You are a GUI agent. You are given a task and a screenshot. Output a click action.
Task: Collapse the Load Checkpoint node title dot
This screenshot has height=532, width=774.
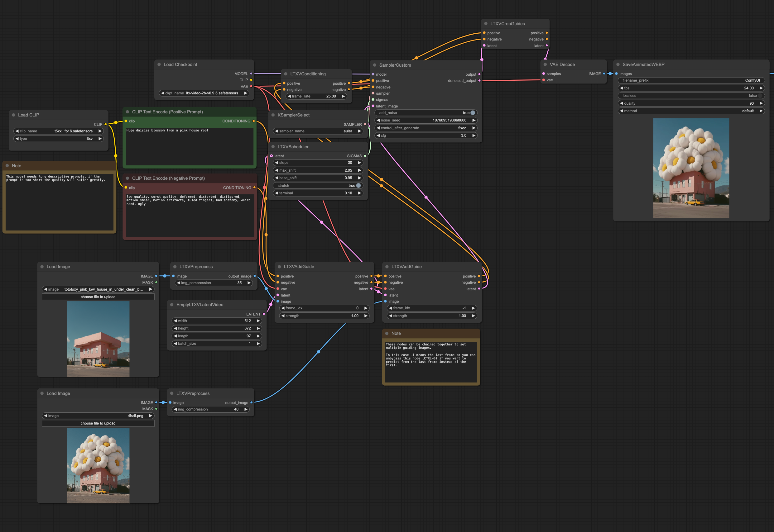point(159,64)
